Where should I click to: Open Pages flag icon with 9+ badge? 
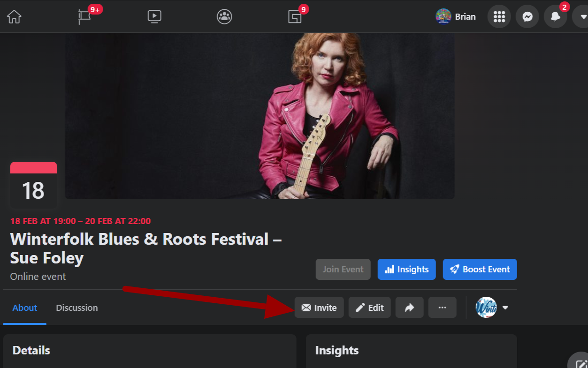(x=84, y=16)
